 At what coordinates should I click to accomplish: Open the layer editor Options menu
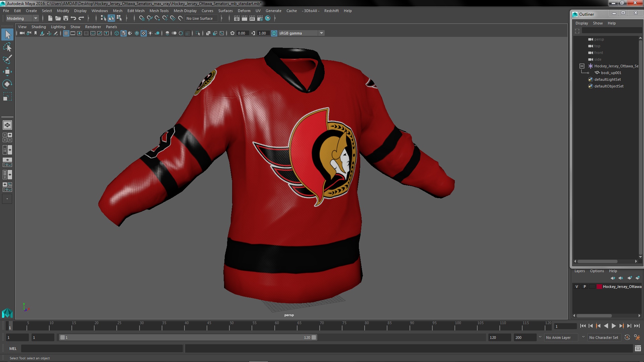click(597, 271)
